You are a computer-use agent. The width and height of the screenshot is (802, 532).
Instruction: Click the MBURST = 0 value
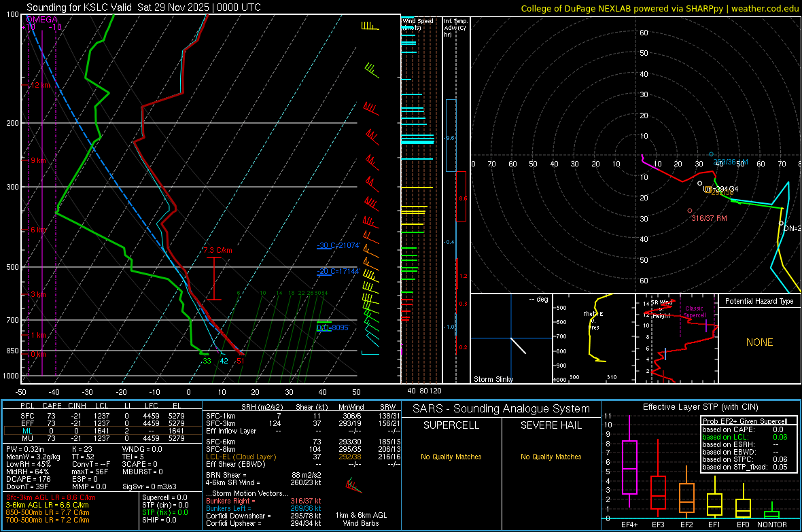(x=142, y=472)
